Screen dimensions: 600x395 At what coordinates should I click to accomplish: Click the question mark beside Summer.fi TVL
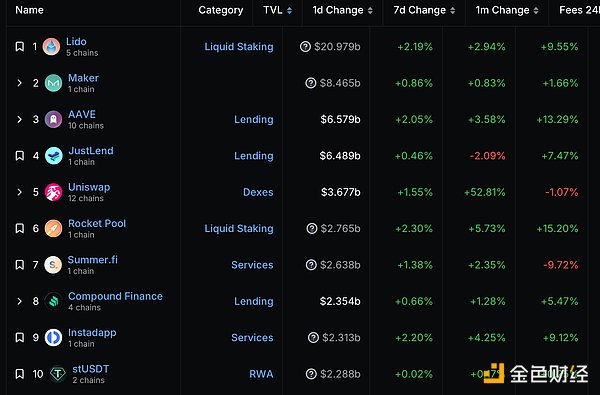point(311,265)
